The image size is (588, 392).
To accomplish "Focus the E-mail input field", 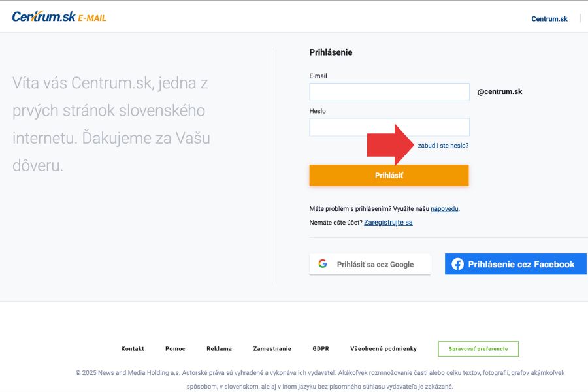I will [389, 92].
